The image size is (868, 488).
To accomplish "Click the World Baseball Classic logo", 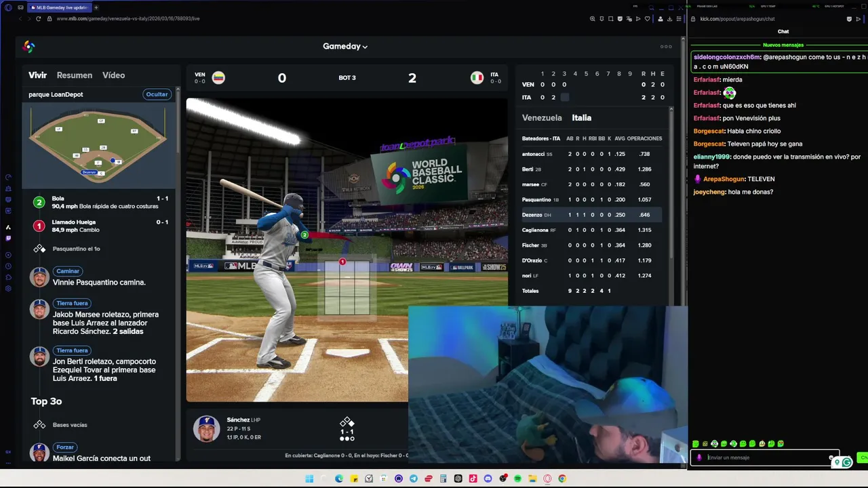I will point(28,47).
